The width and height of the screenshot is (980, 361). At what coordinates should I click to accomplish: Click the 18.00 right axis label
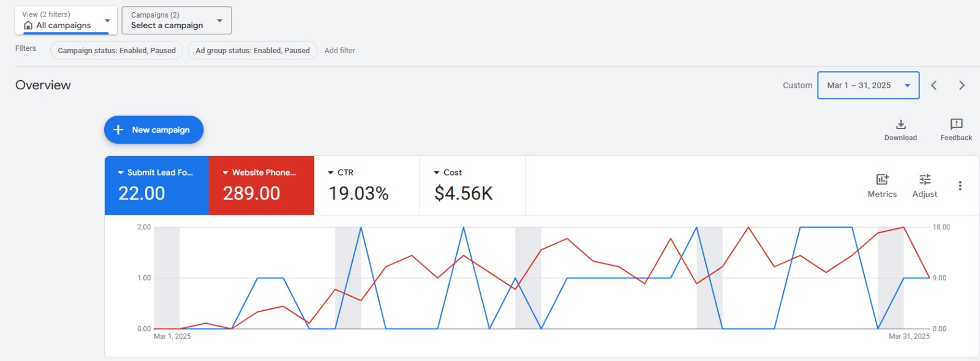(x=941, y=227)
